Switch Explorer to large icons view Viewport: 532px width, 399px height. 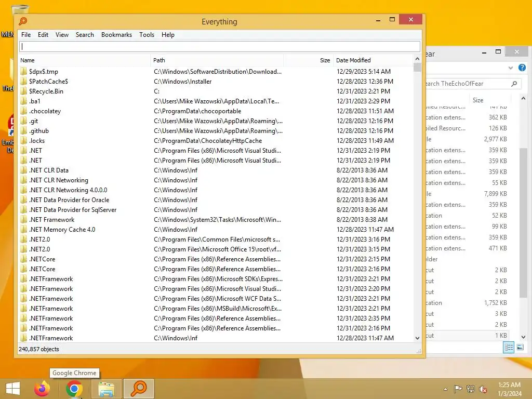[x=520, y=347]
